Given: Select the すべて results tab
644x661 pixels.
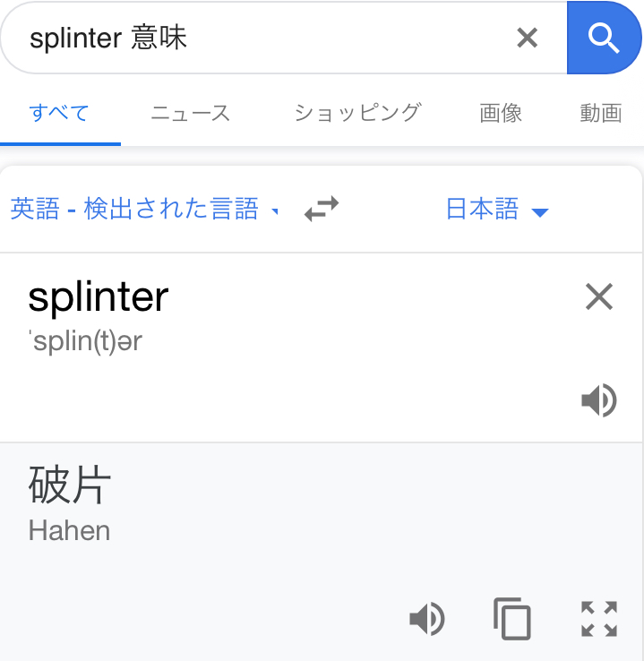Looking at the screenshot, I should (x=59, y=113).
